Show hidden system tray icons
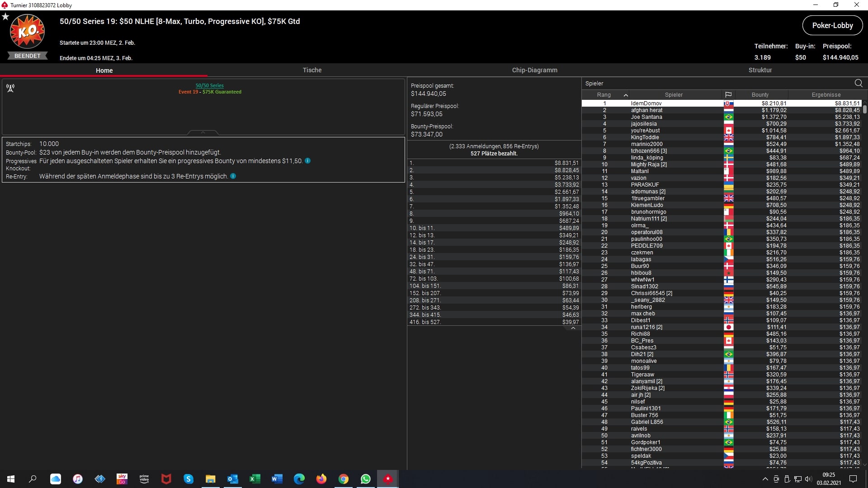 [765, 479]
